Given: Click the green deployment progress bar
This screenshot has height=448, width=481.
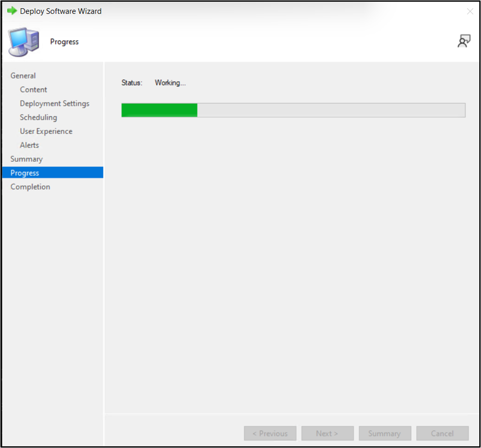Looking at the screenshot, I should tap(293, 110).
